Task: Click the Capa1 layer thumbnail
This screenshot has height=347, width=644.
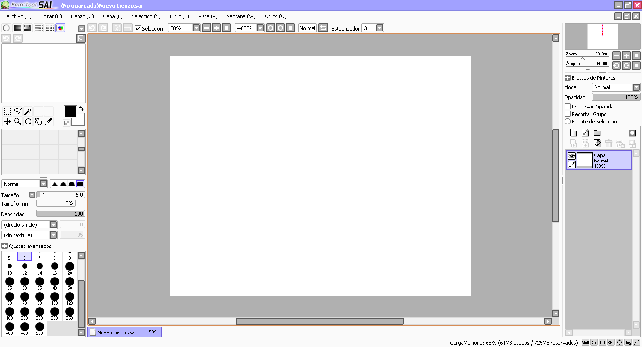Action: coord(585,160)
